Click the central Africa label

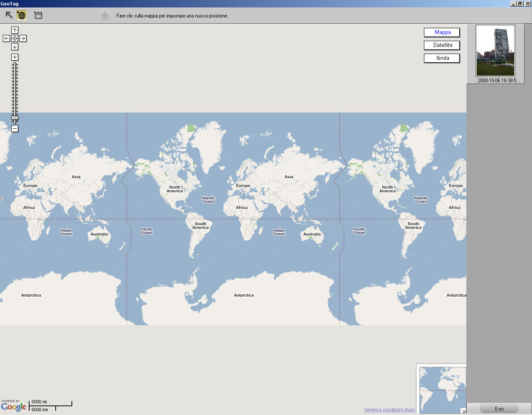[242, 208]
